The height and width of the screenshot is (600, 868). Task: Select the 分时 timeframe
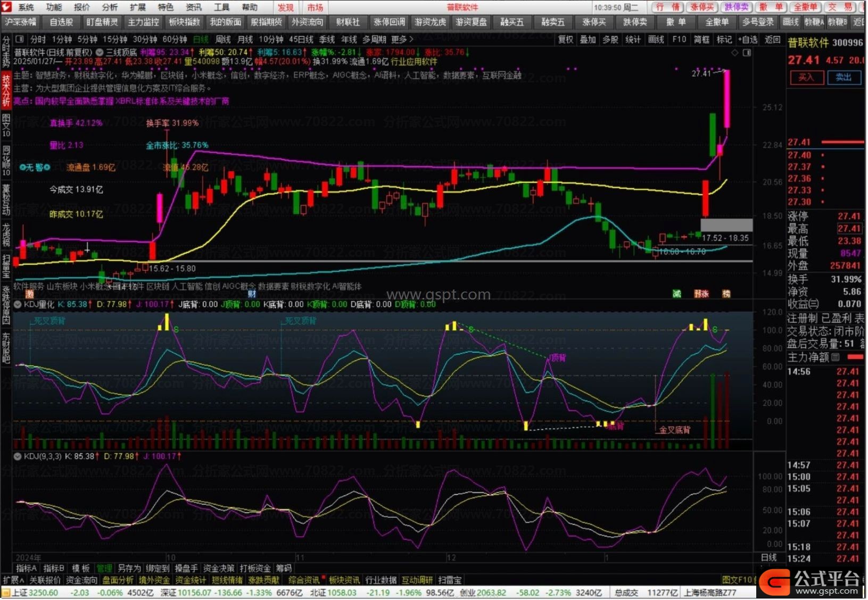(x=38, y=39)
